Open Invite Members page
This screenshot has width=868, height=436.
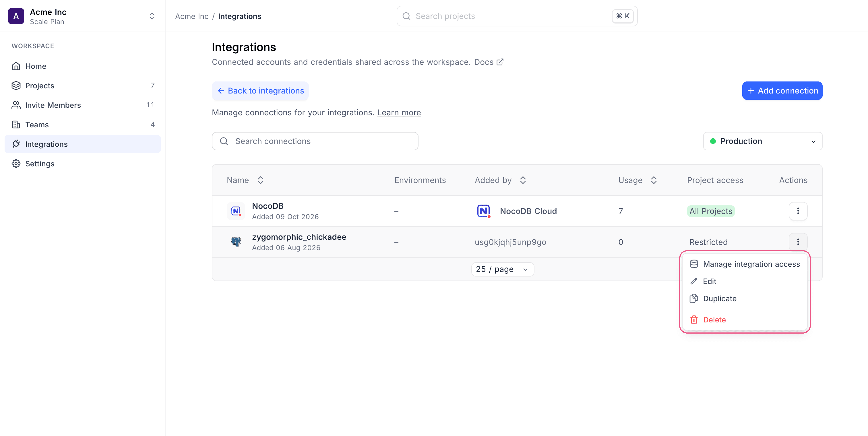83,105
